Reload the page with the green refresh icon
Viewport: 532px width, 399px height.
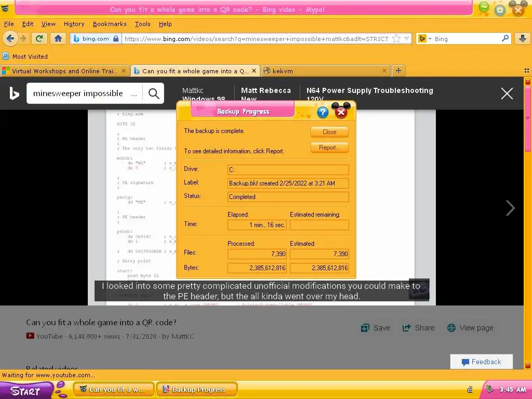39,38
